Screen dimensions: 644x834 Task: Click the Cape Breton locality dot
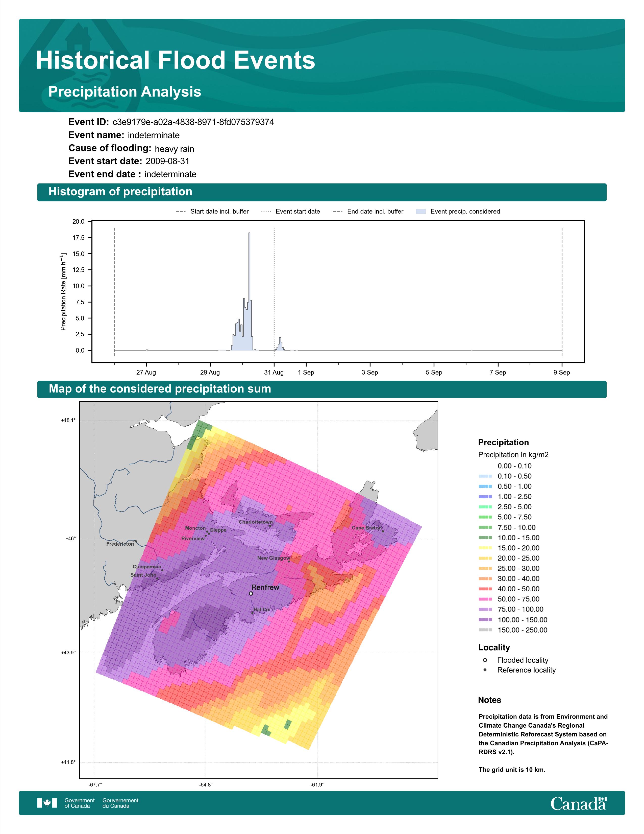pyautogui.click(x=383, y=531)
